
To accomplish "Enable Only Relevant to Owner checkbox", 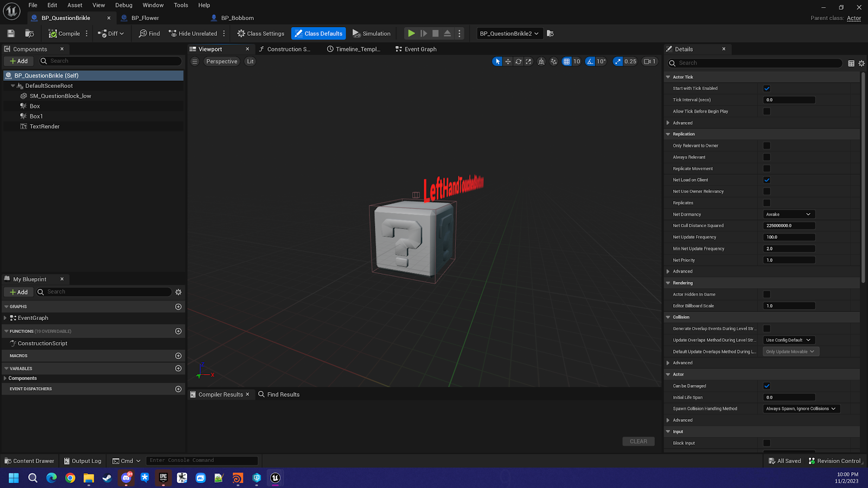I will point(767,145).
